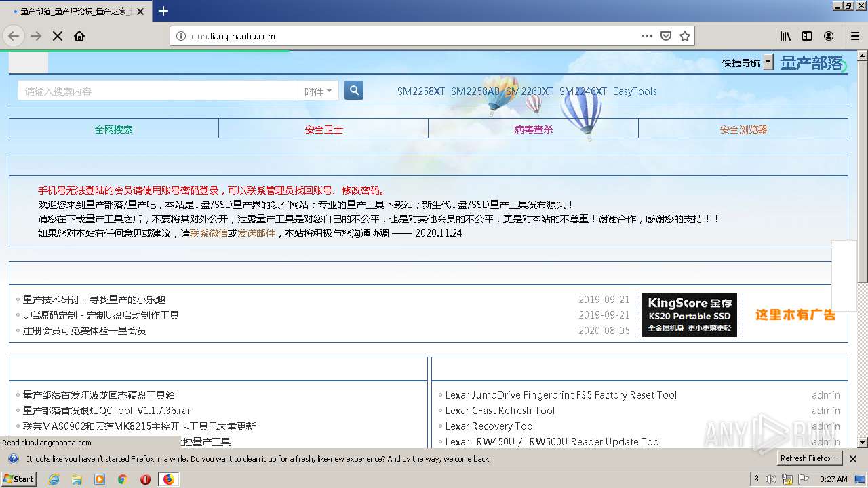Open U启源码定制 - 定制U盘启动制作工具 post

pyautogui.click(x=101, y=315)
